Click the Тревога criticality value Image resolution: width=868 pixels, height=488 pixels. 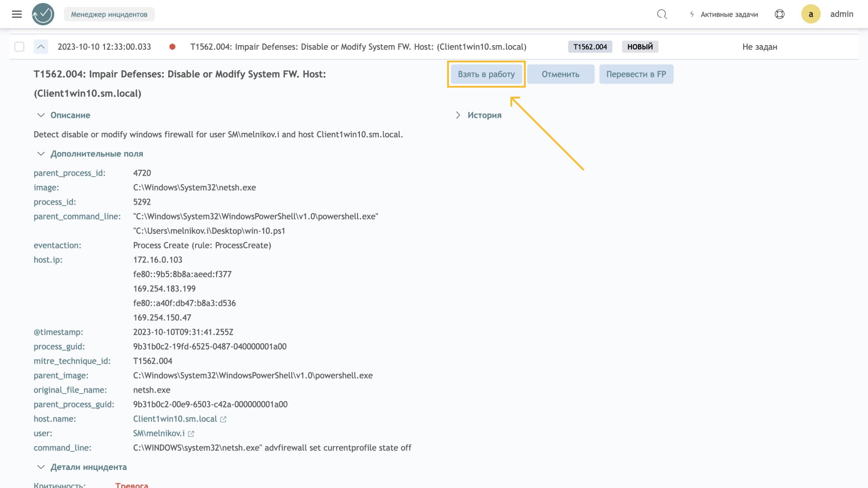132,485
